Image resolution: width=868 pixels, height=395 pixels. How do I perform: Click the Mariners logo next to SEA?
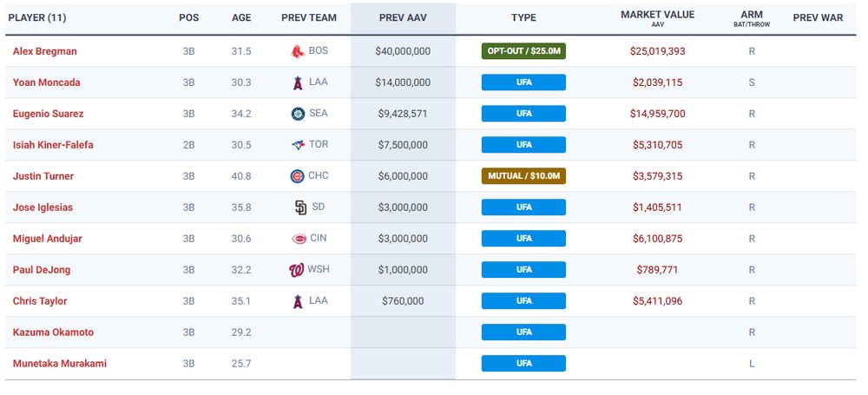[x=298, y=114]
